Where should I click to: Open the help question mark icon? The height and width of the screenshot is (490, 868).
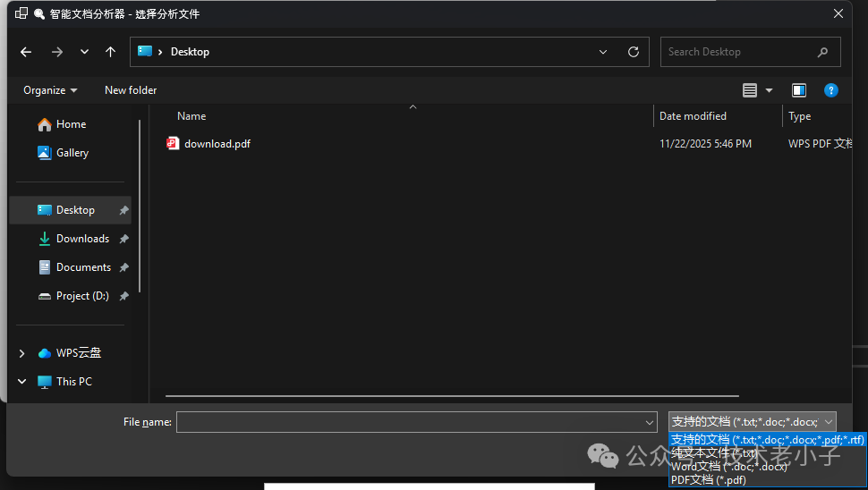point(830,90)
